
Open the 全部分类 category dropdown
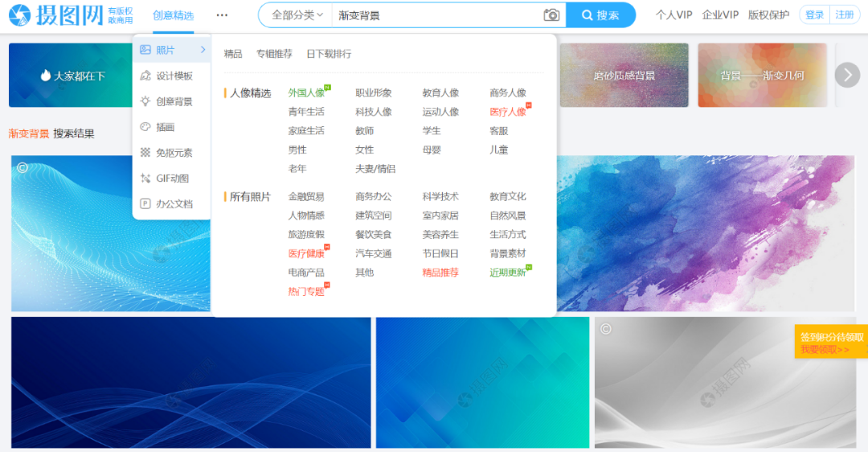click(x=297, y=15)
